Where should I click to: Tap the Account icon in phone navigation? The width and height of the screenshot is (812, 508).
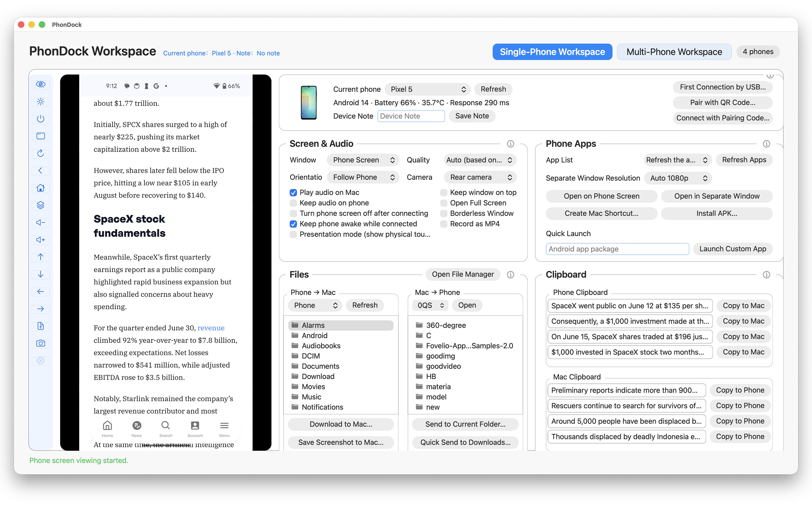[x=195, y=429]
